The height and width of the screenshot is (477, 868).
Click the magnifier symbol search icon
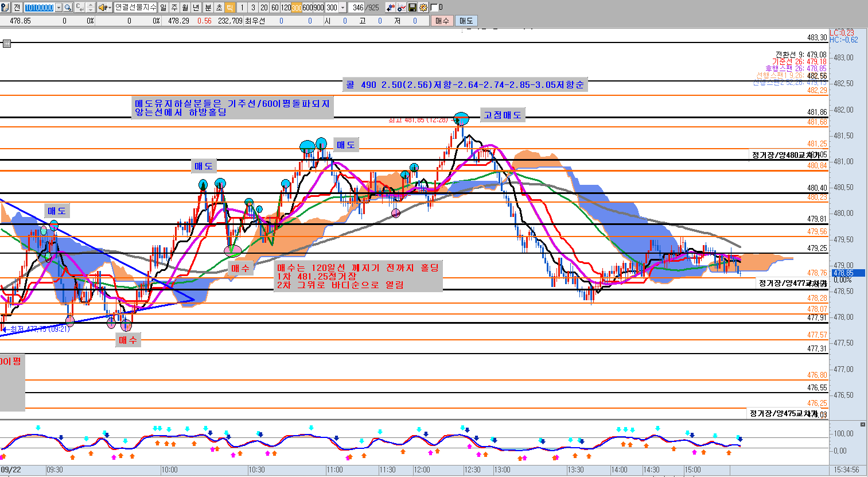[68, 7]
